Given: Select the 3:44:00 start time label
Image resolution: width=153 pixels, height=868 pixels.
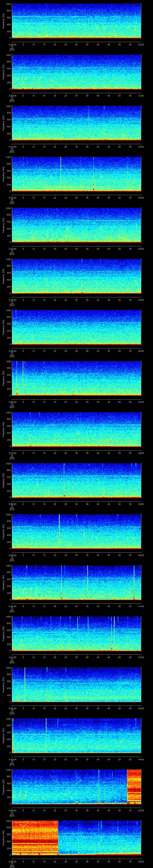Looking at the screenshot, I should click(x=12, y=810).
